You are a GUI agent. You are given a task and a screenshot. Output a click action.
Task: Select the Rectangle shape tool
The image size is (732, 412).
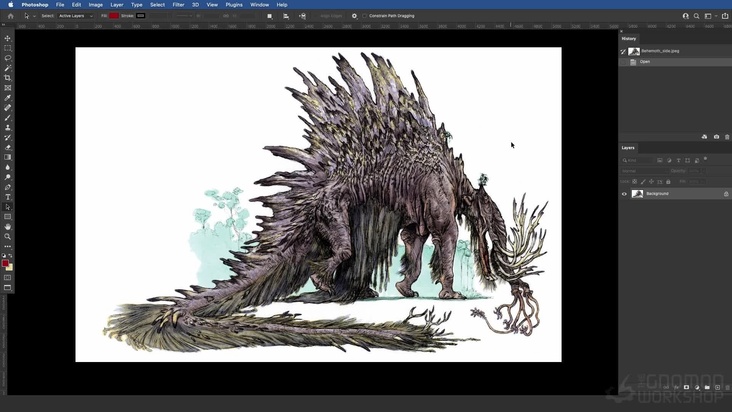pos(7,217)
